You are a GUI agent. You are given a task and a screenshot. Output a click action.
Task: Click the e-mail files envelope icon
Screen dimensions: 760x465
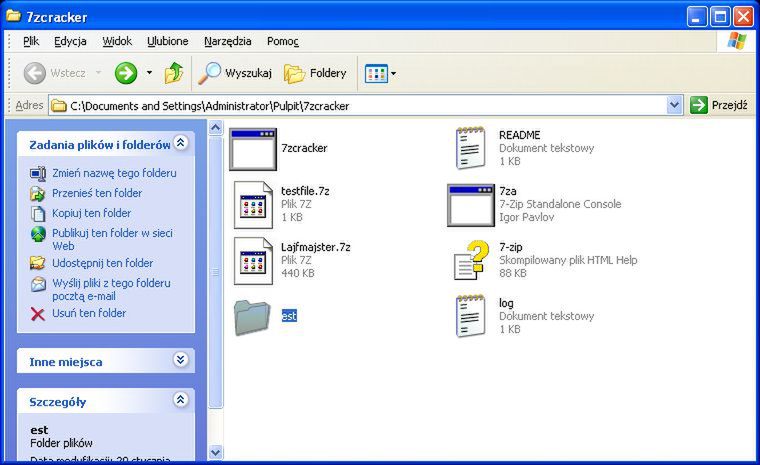pos(38,284)
